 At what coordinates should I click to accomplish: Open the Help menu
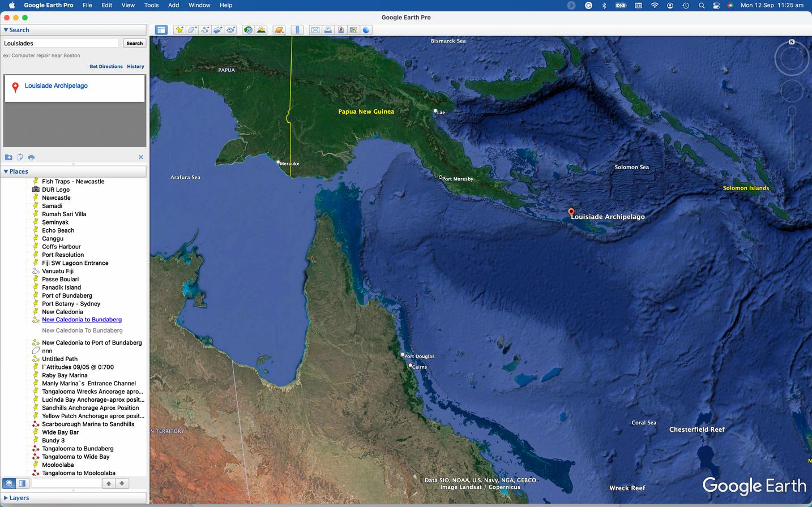tap(226, 5)
